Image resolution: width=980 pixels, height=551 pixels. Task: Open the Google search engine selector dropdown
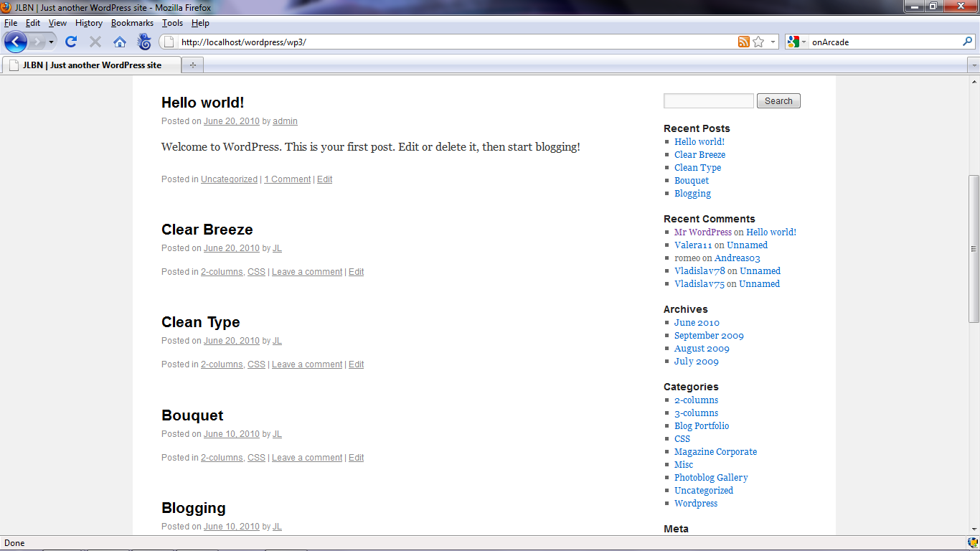tap(796, 42)
